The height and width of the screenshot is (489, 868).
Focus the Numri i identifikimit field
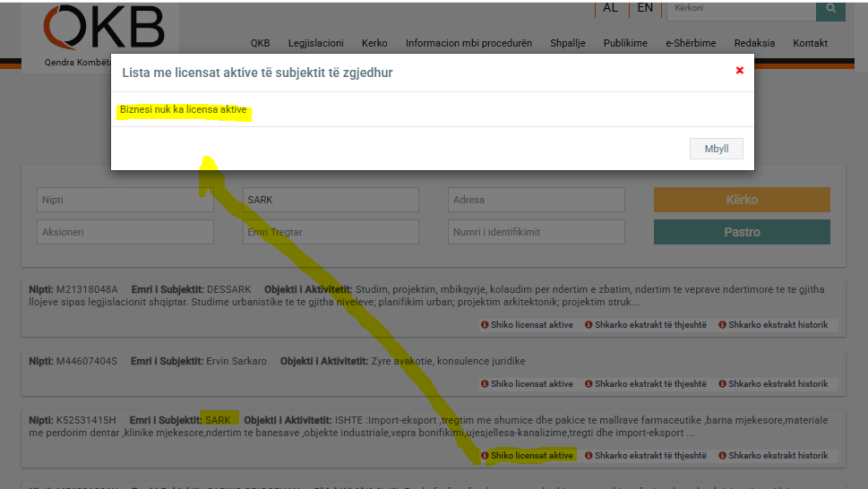point(536,232)
